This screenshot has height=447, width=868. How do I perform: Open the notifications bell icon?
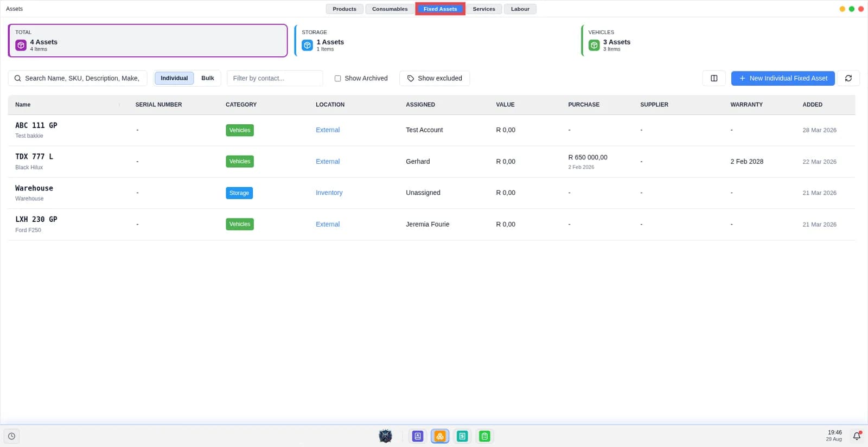tap(857, 436)
